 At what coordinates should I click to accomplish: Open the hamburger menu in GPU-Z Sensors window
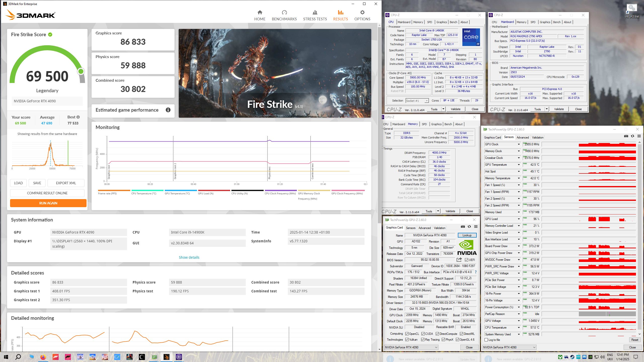639,136
